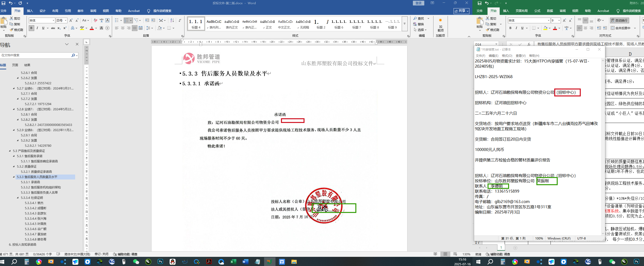Click the Word clear formatting eraser icon
644x266 pixels.
click(95, 21)
